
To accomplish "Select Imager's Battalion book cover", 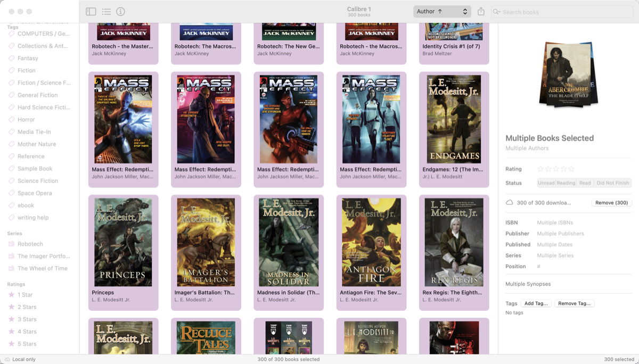I will point(206,242).
